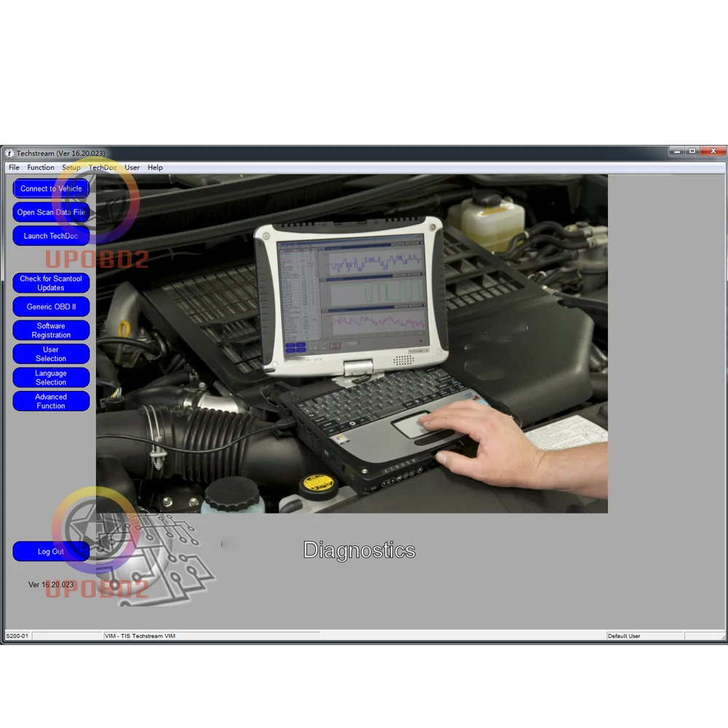Click Connect to Vehicle button
Screen dimensions: 728x728
point(51,189)
